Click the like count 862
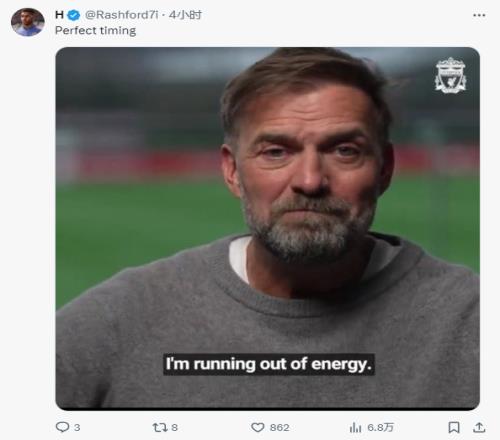The height and width of the screenshot is (440, 500). pos(279,427)
